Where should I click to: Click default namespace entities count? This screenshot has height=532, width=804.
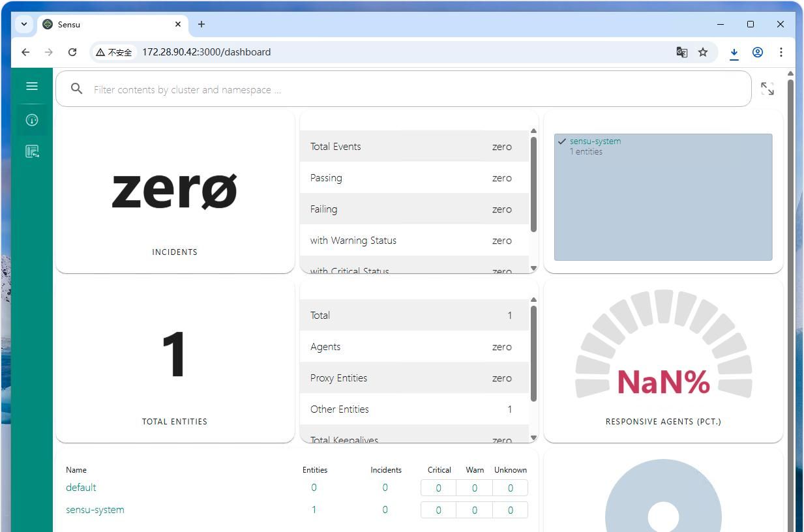coord(314,488)
